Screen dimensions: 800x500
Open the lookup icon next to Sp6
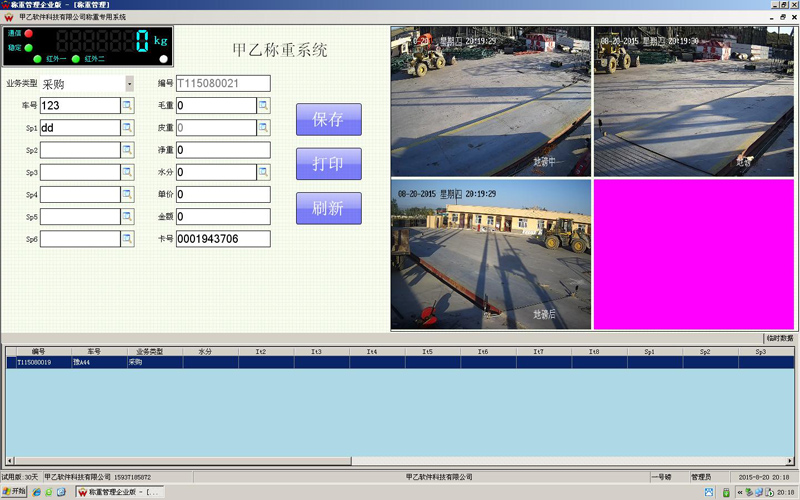pyautogui.click(x=128, y=239)
